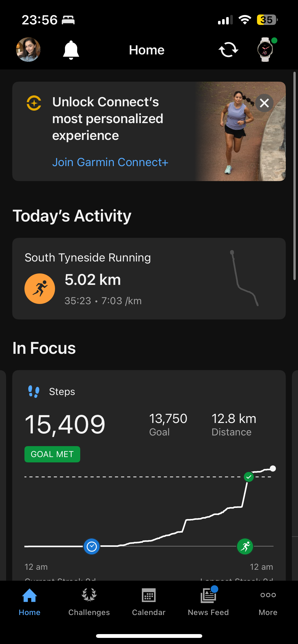
Task: Open the South Tyneside Running activity
Action: pos(88,258)
